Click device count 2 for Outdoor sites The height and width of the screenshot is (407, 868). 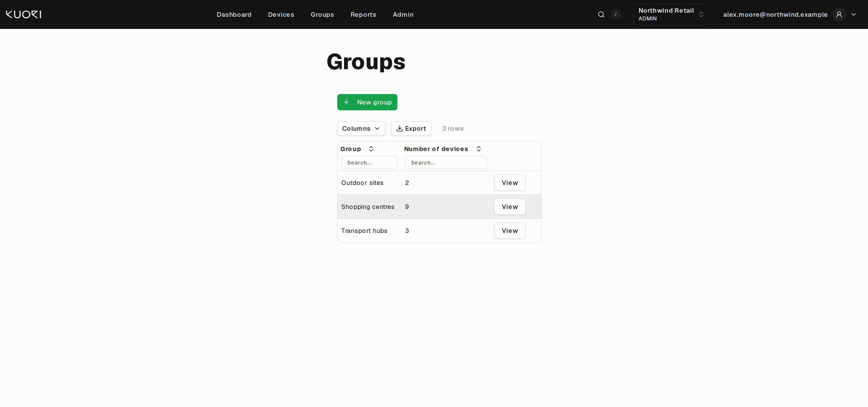407,183
